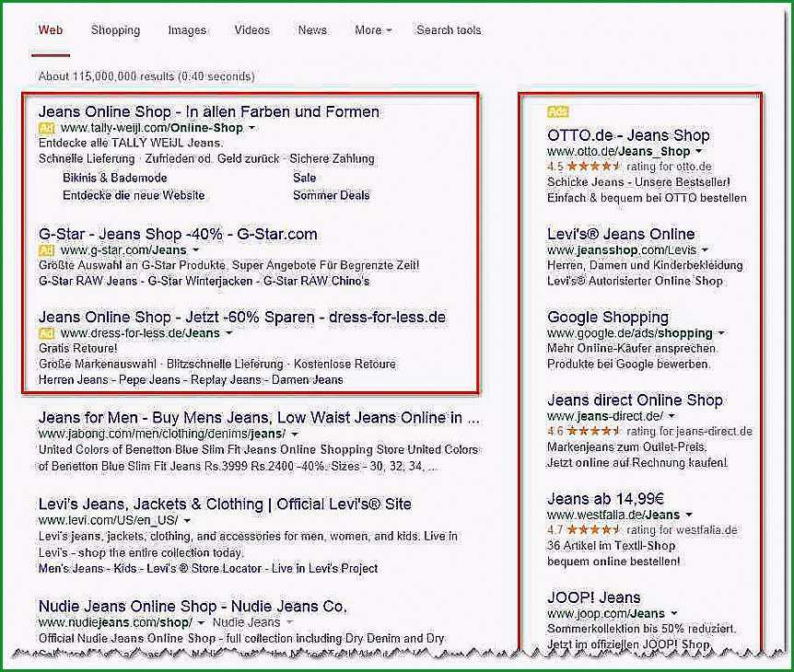
Task: Click the star rating for otto.de
Action: (x=593, y=167)
